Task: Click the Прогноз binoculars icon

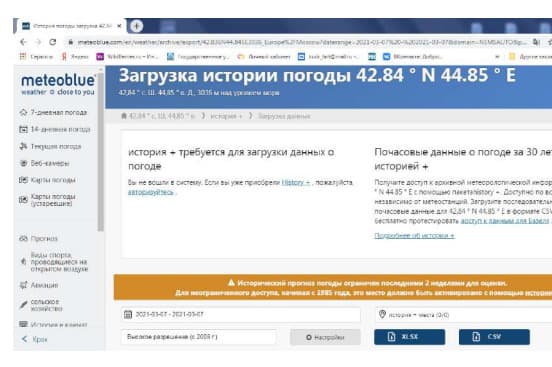Action: 23,238
